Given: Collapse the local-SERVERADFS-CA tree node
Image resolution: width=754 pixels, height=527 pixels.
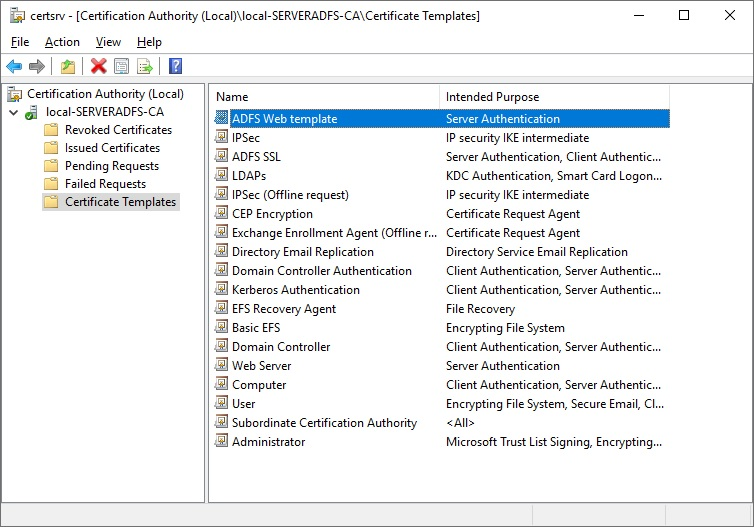Looking at the screenshot, I should click(x=13, y=112).
